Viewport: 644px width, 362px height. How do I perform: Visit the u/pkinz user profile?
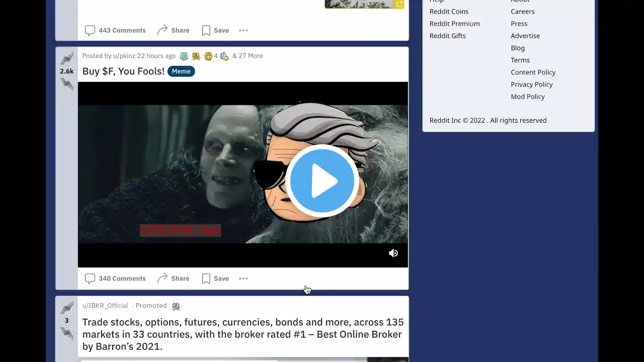point(124,56)
